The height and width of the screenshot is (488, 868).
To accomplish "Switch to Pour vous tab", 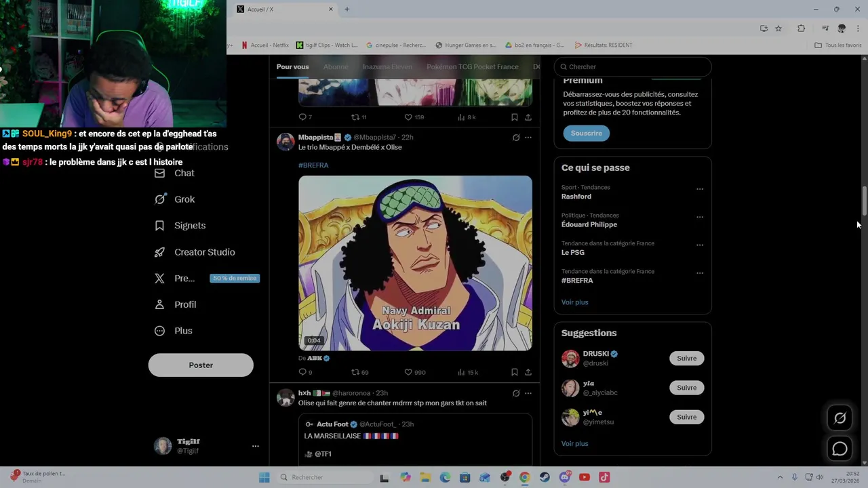I will point(292,66).
